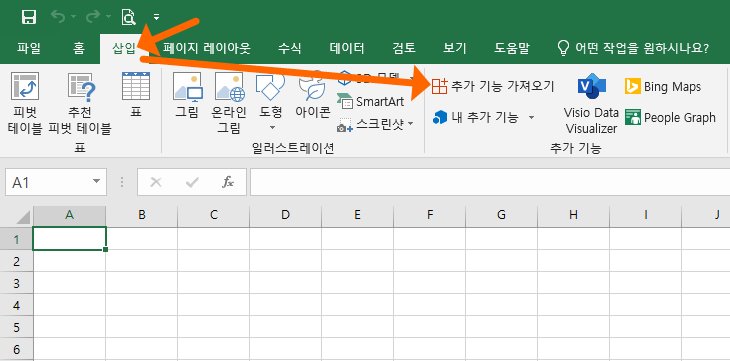The width and height of the screenshot is (730, 361).
Task: Select column B header
Action: pos(142,216)
